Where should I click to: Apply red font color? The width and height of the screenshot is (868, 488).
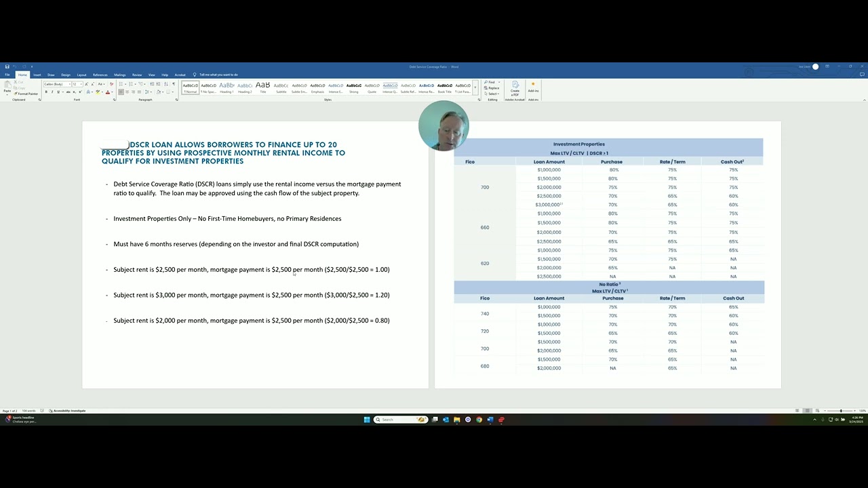[x=108, y=91]
